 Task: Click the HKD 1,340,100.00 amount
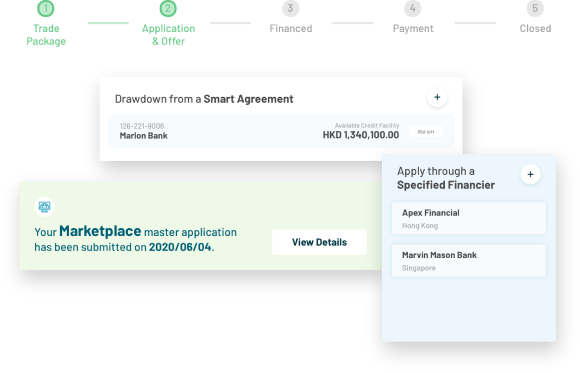(361, 135)
